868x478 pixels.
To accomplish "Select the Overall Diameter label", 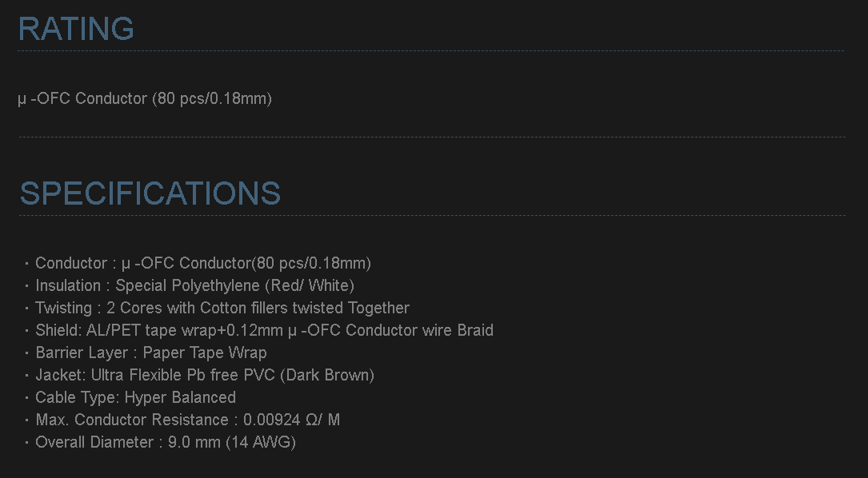I will point(94,443).
